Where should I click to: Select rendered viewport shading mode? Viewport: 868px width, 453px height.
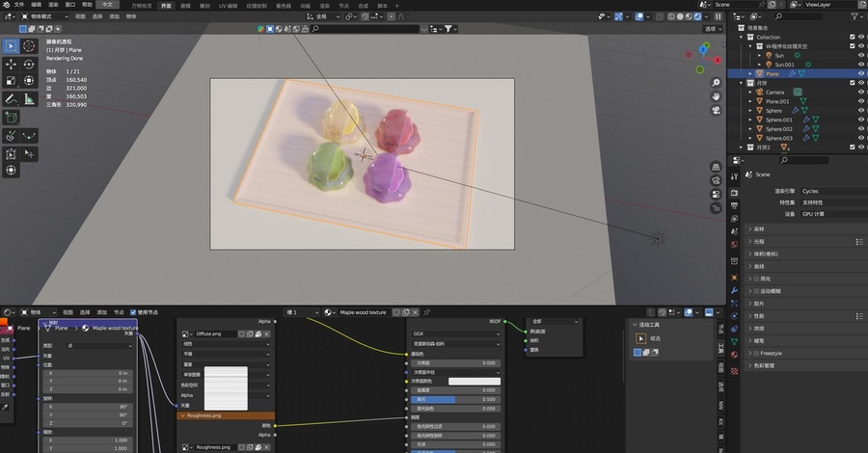698,16
